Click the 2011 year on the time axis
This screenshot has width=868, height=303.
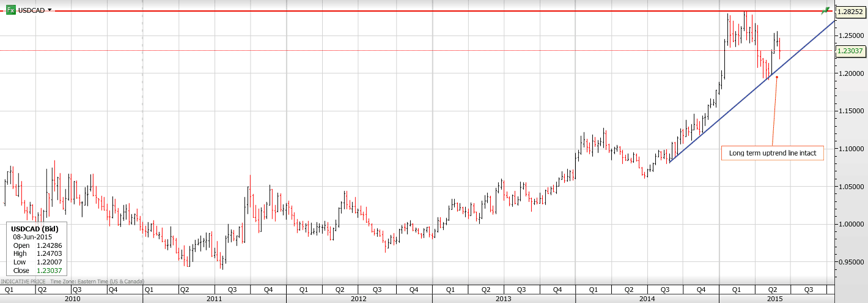[215, 299]
